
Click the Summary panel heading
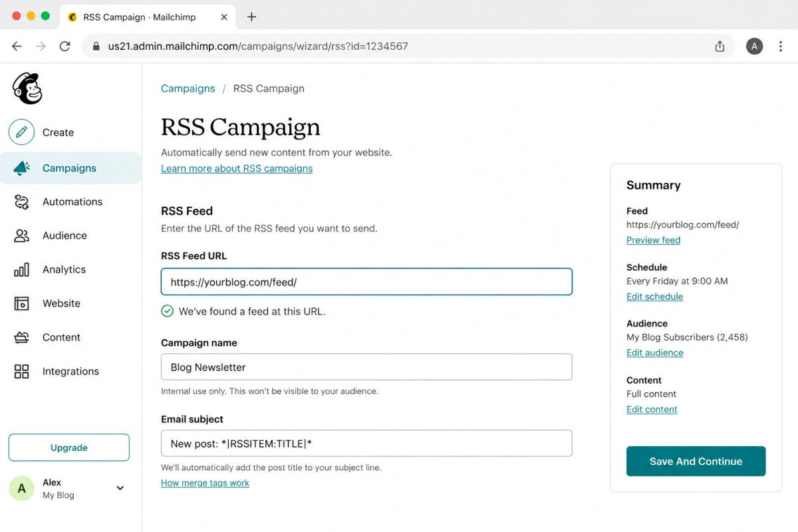point(654,186)
